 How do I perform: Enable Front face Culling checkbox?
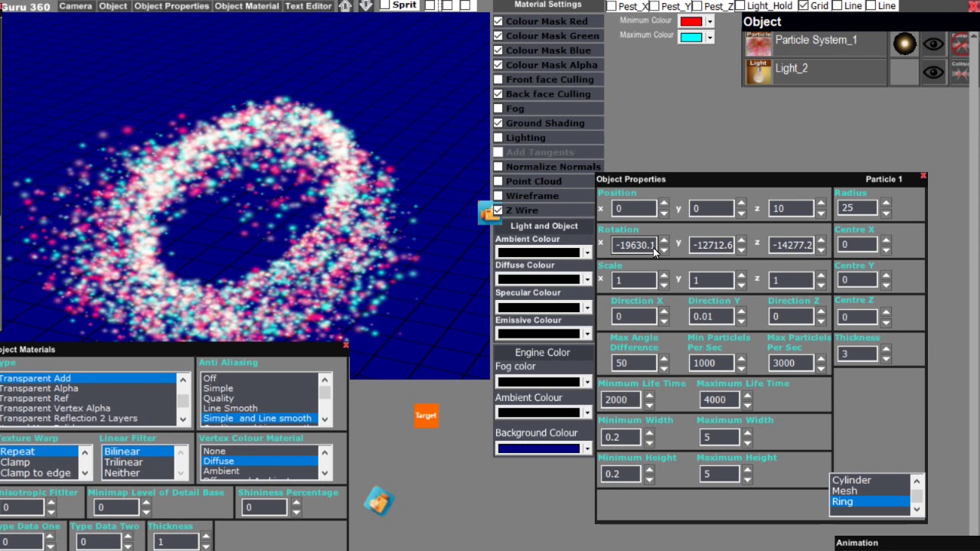(498, 80)
